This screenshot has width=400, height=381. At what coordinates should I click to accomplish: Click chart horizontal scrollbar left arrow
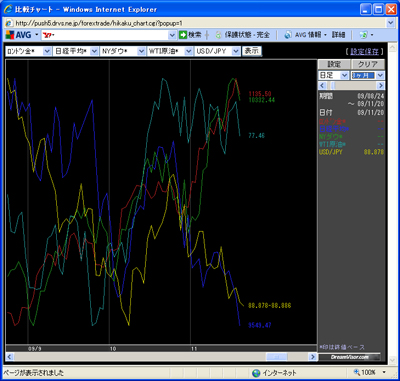pyautogui.click(x=10, y=357)
